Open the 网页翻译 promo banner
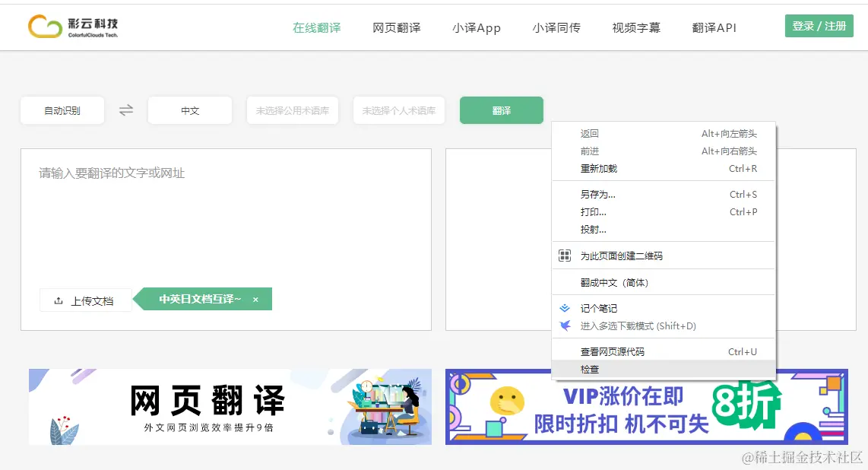 [228, 407]
